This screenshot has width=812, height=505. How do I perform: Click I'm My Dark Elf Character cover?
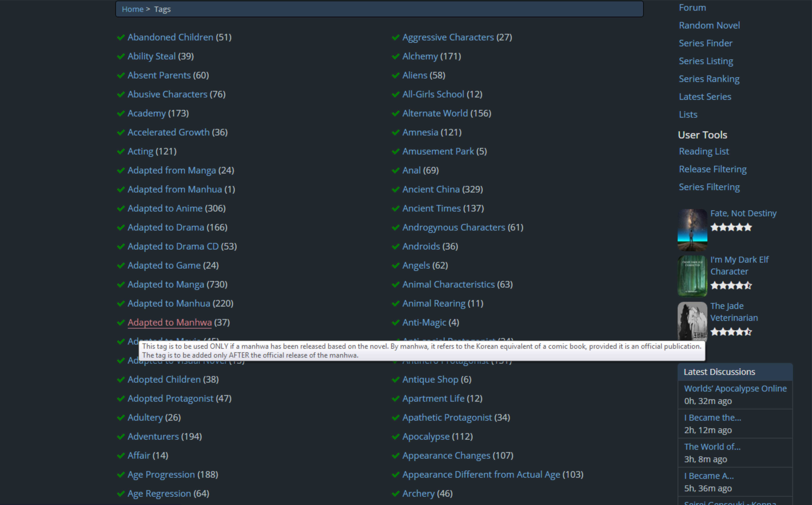692,276
